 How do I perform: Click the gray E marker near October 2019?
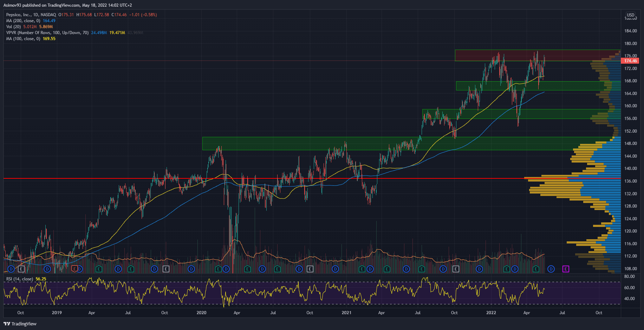(x=166, y=269)
